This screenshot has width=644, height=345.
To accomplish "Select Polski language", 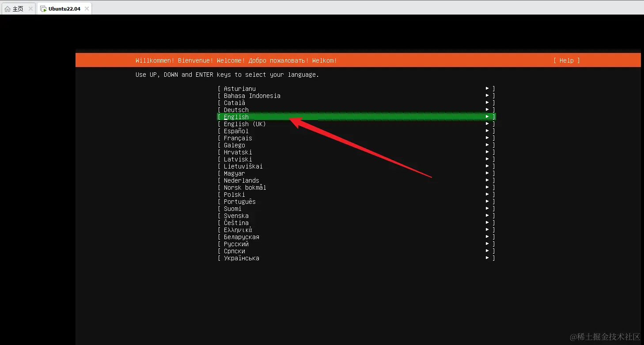I will pos(356,195).
